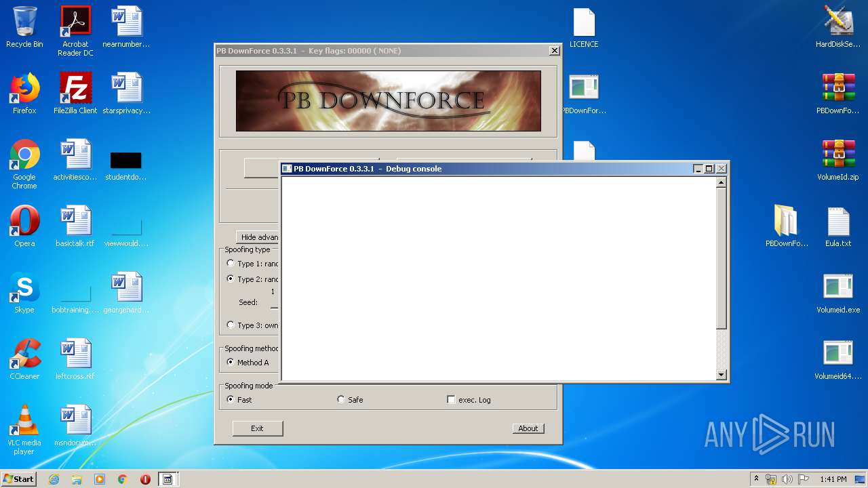Open Windows Media Player taskbar icon
This screenshot has height=488, width=868.
coord(100,479)
